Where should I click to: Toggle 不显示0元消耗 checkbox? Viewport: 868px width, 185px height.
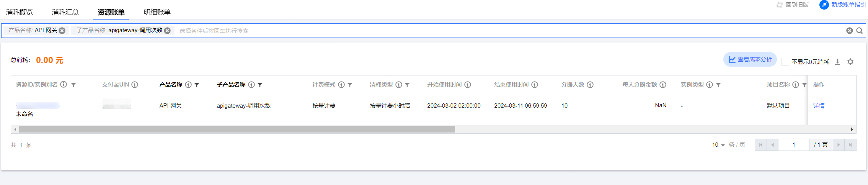coord(785,62)
